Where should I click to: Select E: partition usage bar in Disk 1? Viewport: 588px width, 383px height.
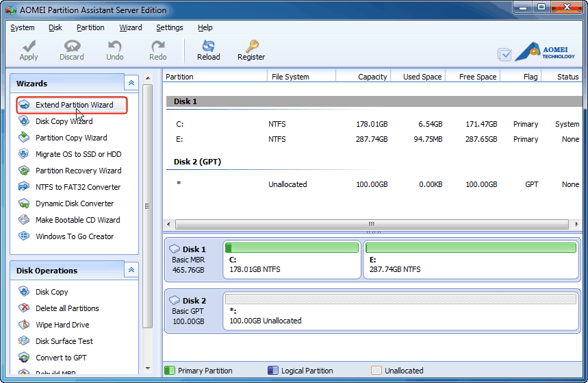point(471,248)
